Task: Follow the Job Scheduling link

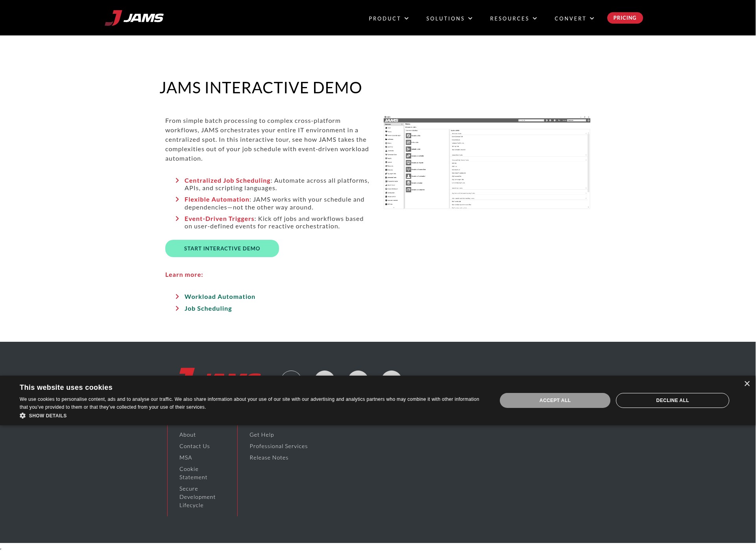Action: 208,308
